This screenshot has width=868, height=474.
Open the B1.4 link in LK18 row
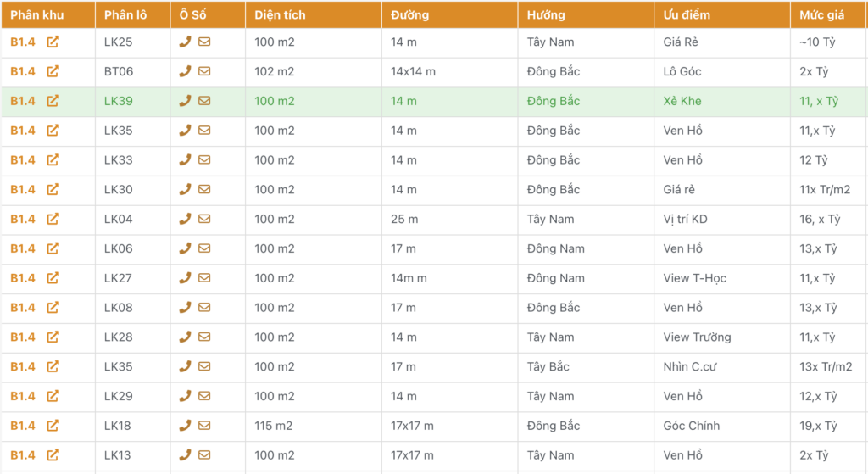tap(23, 426)
